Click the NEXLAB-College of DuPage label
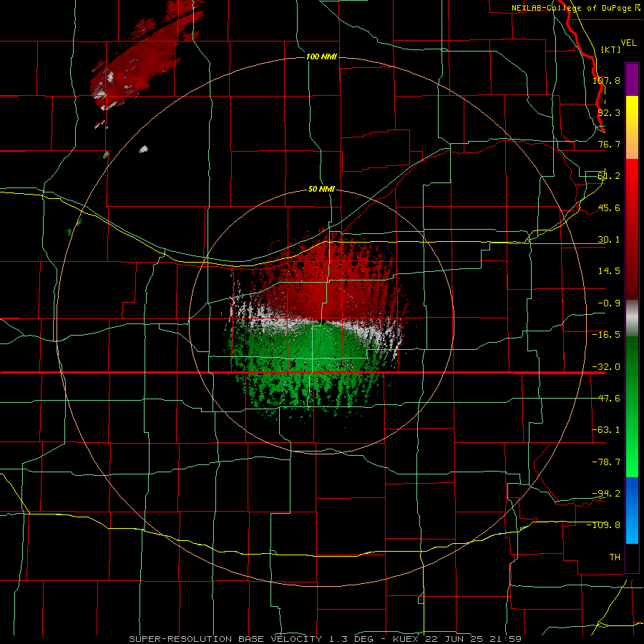Screen dimensions: 644x644 (576, 8)
